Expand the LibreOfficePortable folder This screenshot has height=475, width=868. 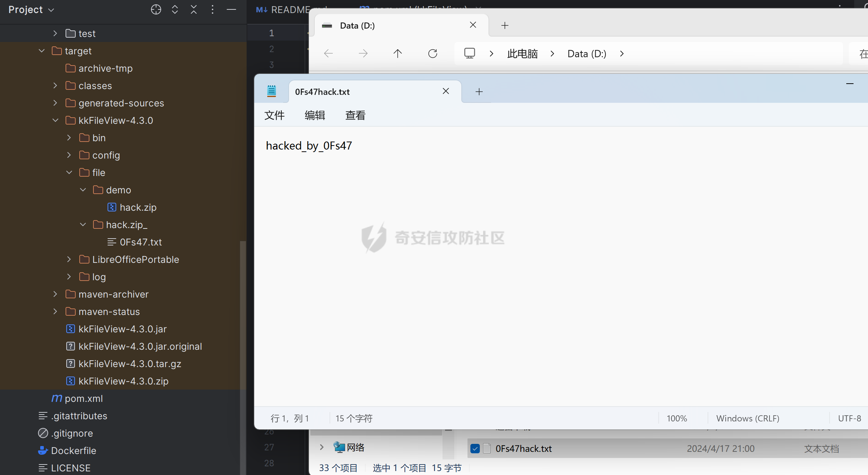point(69,259)
